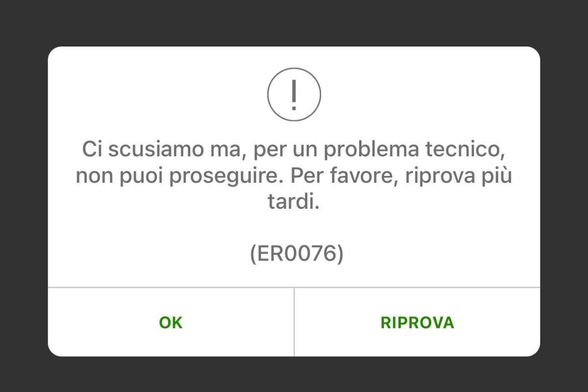Click the word 'tardi.' in the message
Image resolution: width=588 pixels, height=392 pixels.
tap(294, 202)
